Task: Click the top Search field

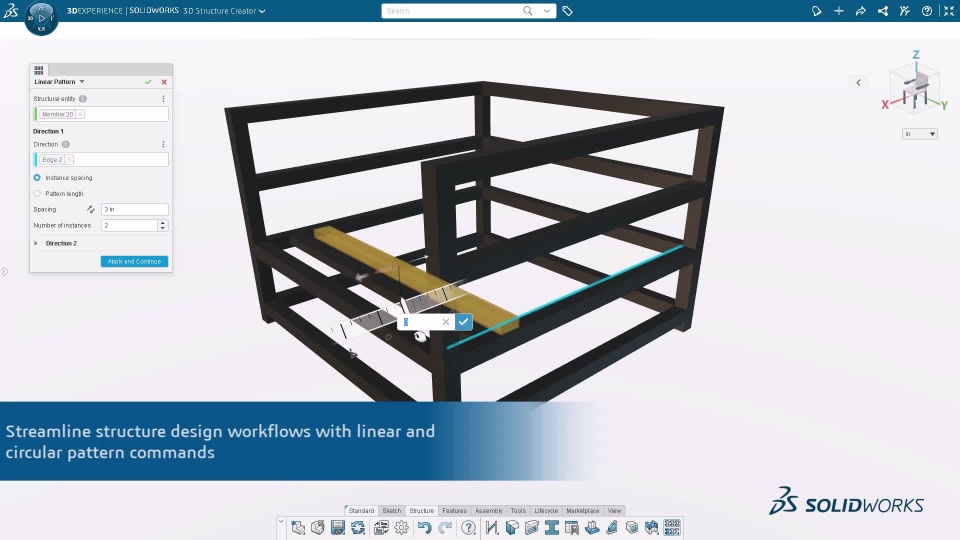Action: click(451, 11)
